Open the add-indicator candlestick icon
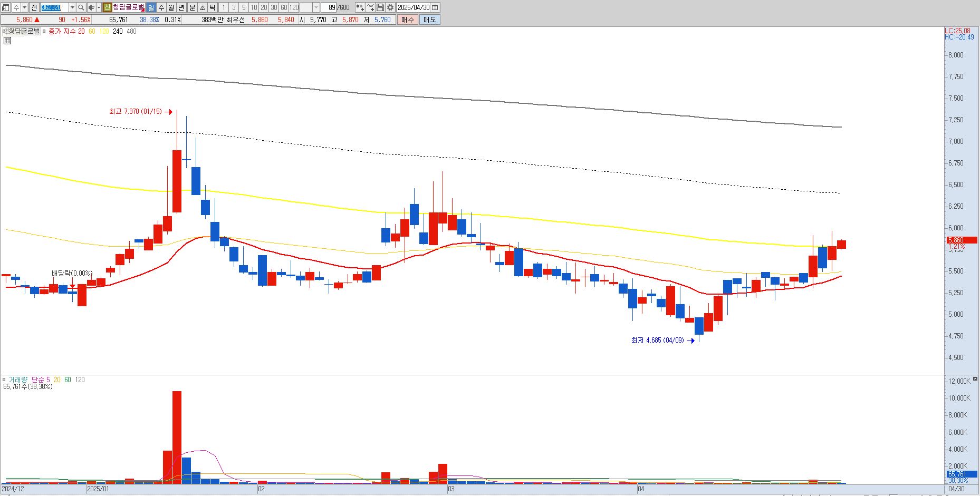This screenshot has width=980, height=496. click(360, 7)
